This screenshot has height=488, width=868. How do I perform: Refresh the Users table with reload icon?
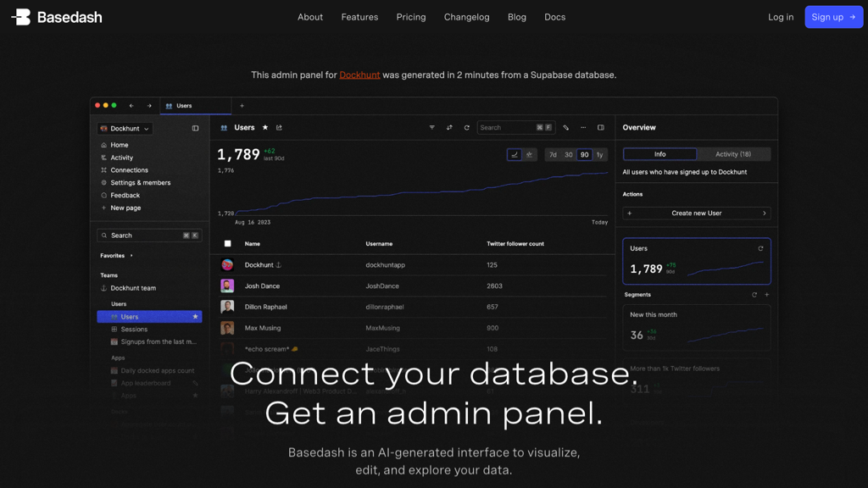click(466, 128)
